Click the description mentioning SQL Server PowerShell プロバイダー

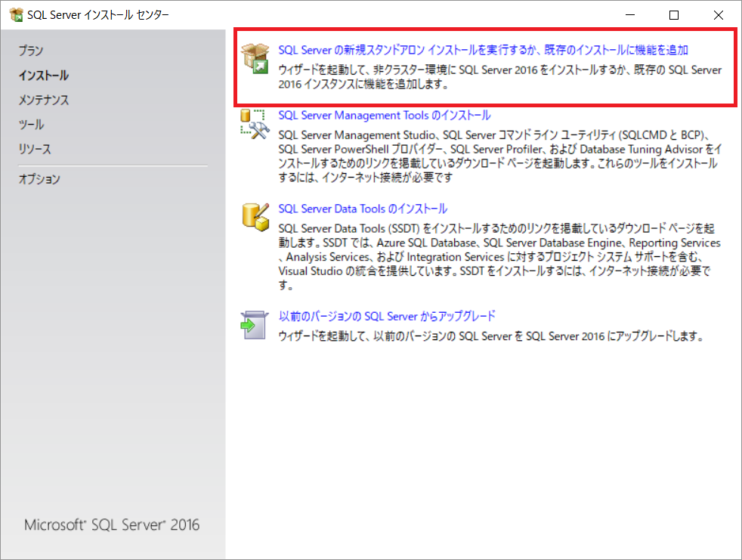pyautogui.click(x=499, y=156)
